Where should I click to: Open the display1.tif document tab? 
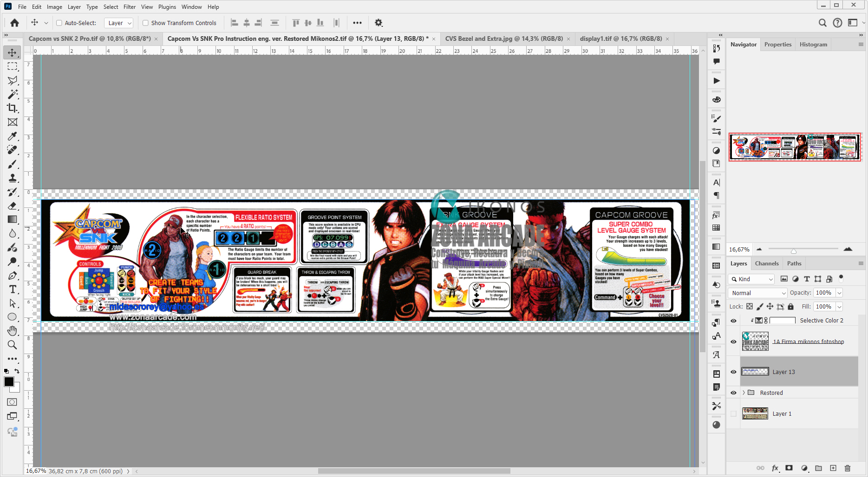tap(620, 39)
